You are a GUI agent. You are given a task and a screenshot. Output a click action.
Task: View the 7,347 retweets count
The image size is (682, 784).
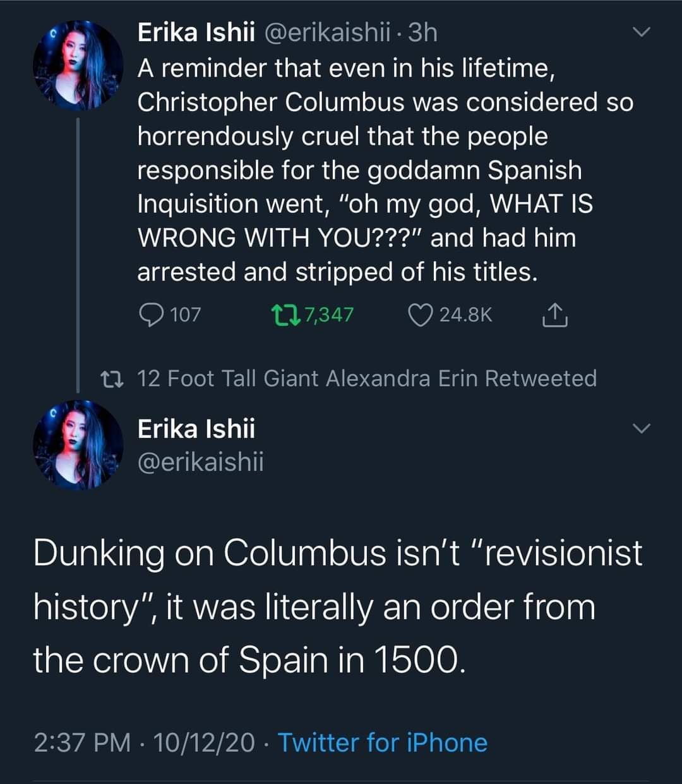(x=329, y=315)
